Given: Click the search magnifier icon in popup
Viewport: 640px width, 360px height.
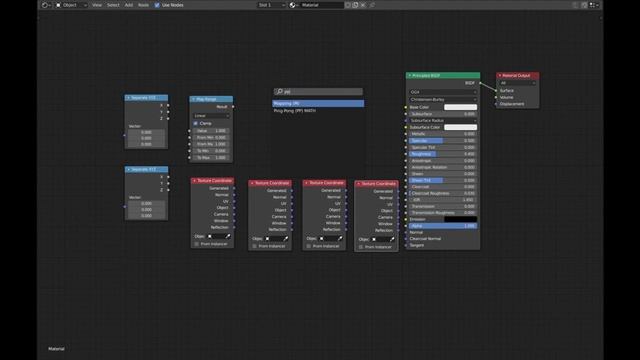Looking at the screenshot, I should click(x=280, y=91).
